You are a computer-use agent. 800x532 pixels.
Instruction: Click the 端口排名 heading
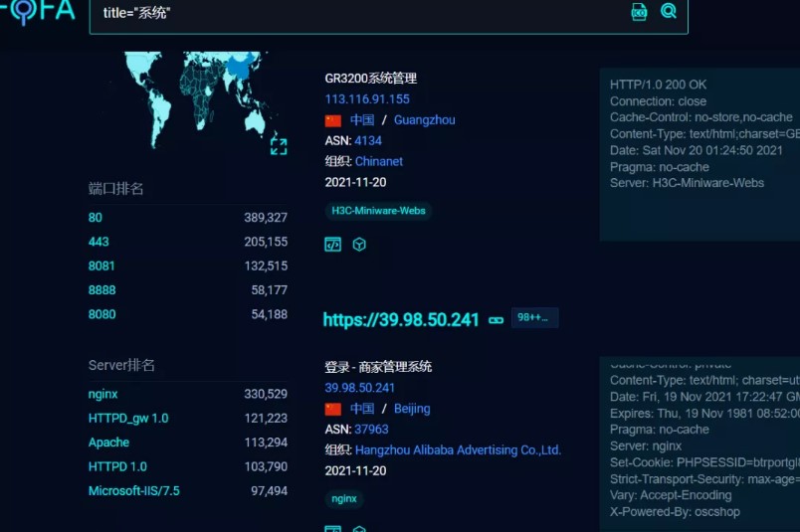(115, 189)
